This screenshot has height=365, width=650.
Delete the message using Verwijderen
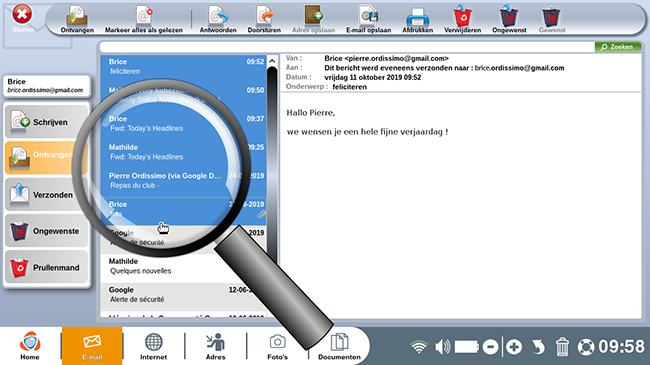tap(462, 19)
